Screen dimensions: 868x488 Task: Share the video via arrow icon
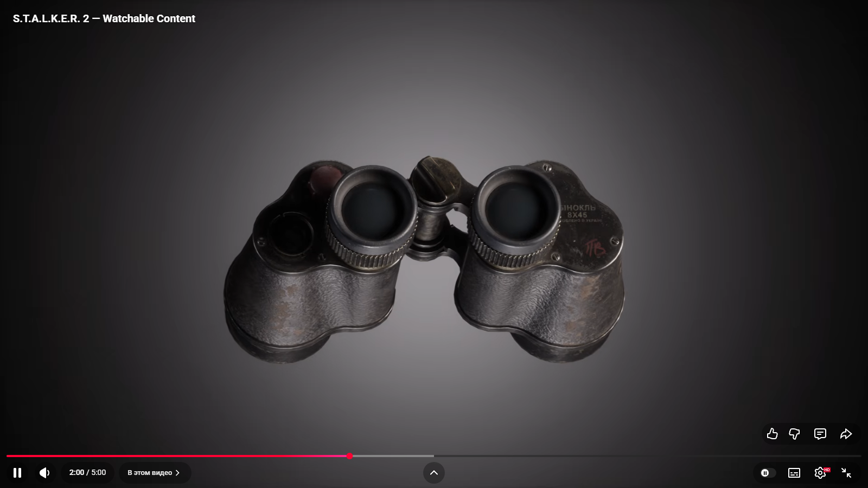846,434
